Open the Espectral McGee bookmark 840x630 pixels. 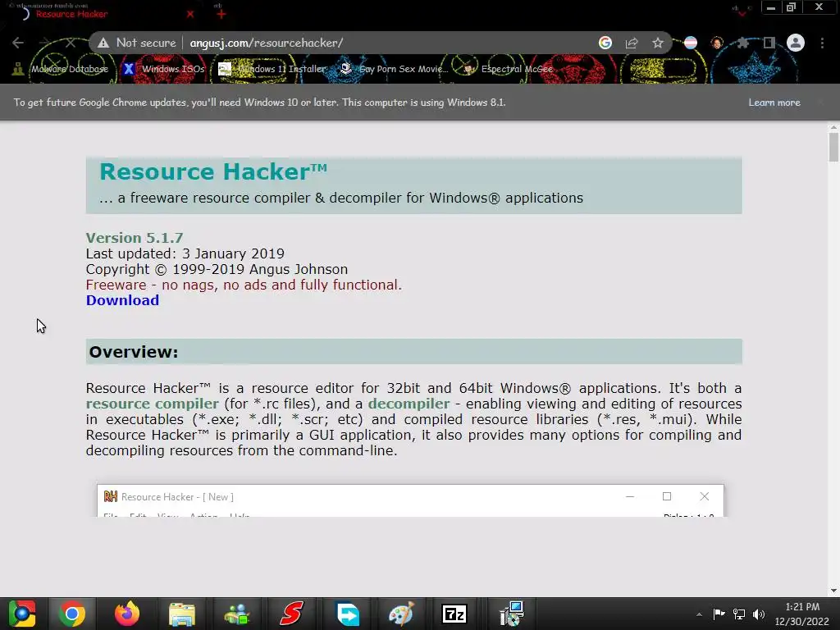(509, 69)
